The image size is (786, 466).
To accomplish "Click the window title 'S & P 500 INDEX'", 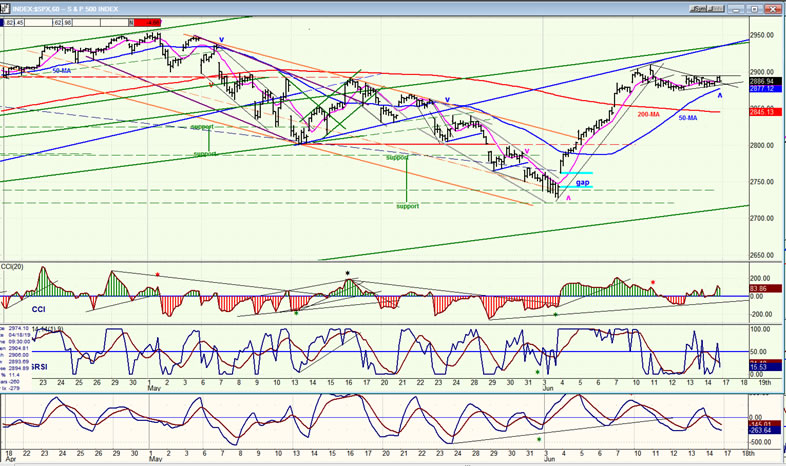I will 93,9.
